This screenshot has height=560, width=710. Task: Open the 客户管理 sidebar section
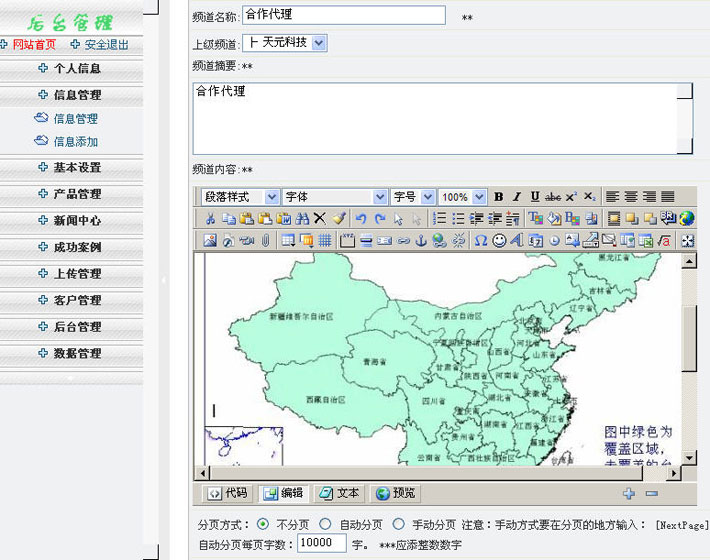[71, 300]
